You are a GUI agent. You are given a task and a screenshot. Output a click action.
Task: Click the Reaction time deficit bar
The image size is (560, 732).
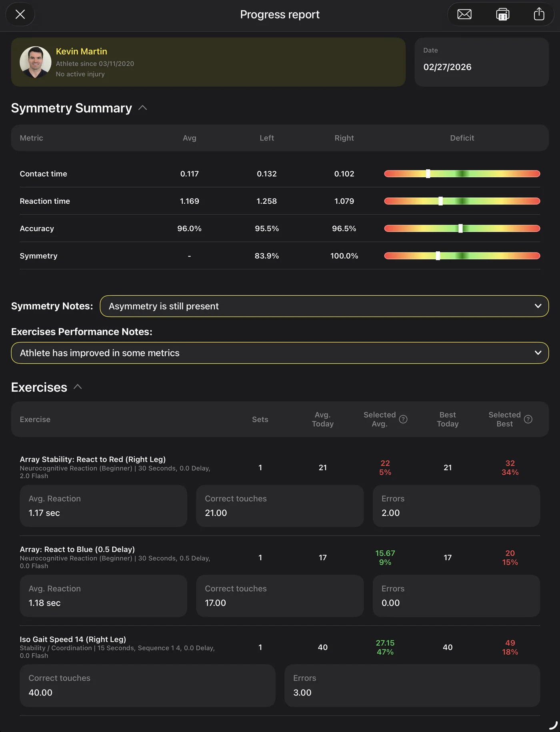[462, 201]
